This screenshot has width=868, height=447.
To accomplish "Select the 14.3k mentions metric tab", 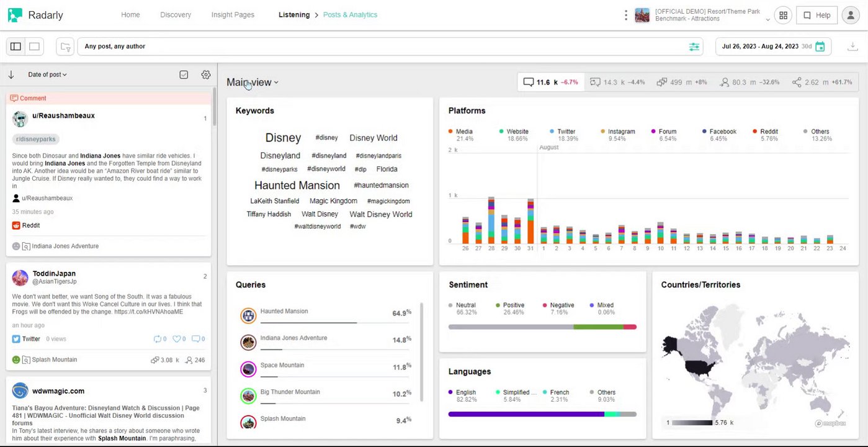I will tap(617, 82).
